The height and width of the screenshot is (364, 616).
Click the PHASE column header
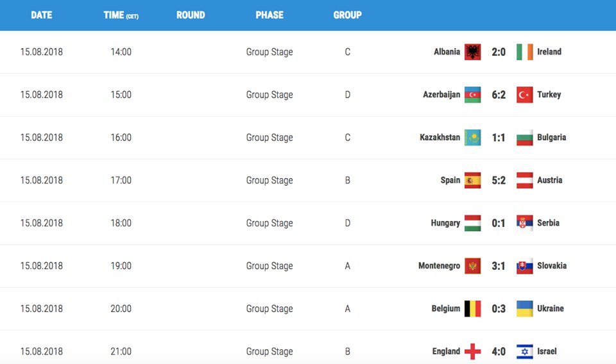click(x=269, y=15)
